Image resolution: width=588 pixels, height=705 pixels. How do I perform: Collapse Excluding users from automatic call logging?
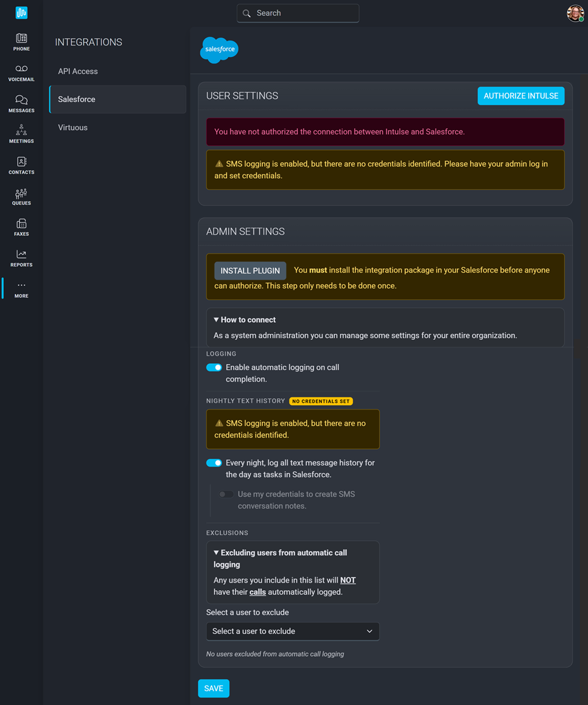click(280, 559)
